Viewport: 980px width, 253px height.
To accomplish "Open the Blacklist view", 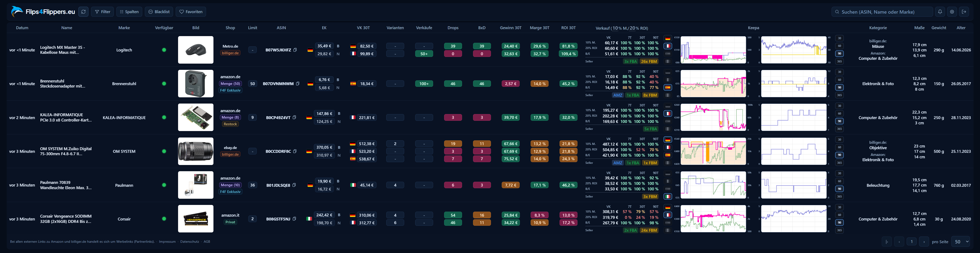I will click(159, 12).
